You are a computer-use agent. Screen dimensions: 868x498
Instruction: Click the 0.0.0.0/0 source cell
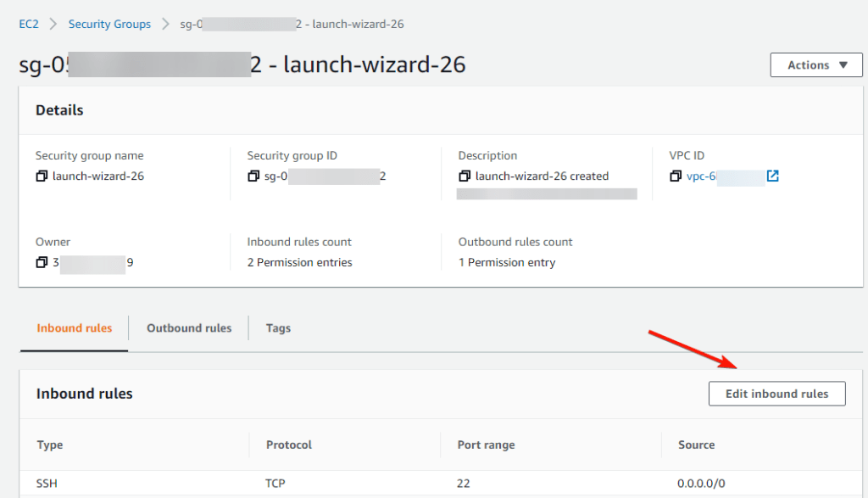pos(701,484)
